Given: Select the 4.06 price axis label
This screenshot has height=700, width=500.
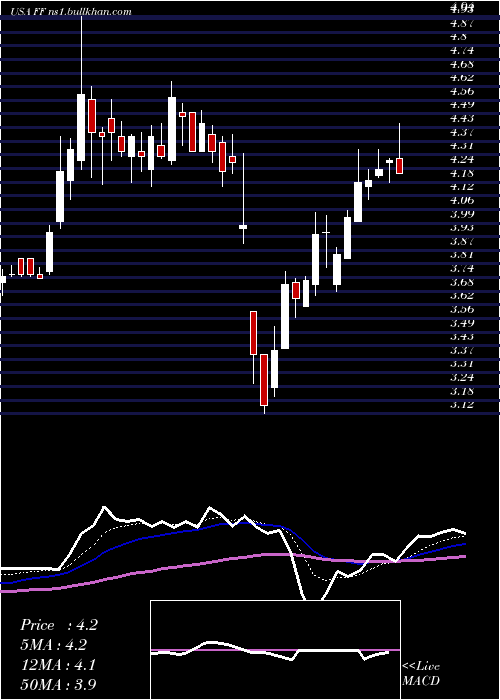Looking at the screenshot, I should point(461,200).
